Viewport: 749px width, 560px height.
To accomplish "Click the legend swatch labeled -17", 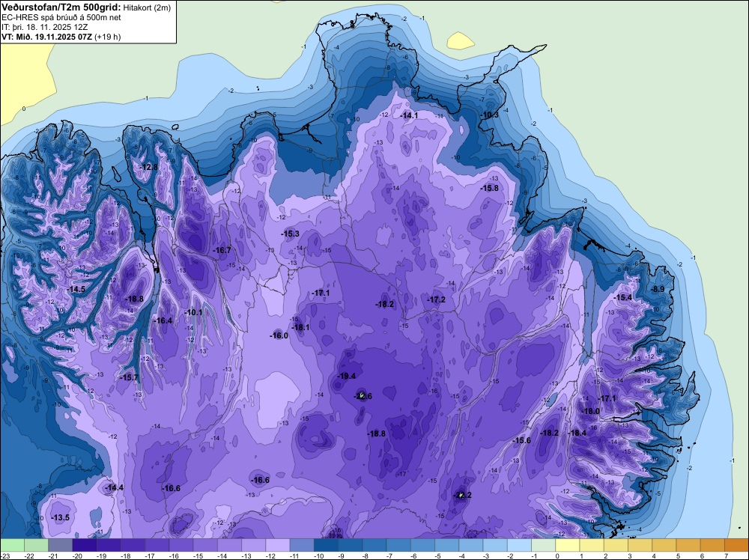I will [157, 545].
